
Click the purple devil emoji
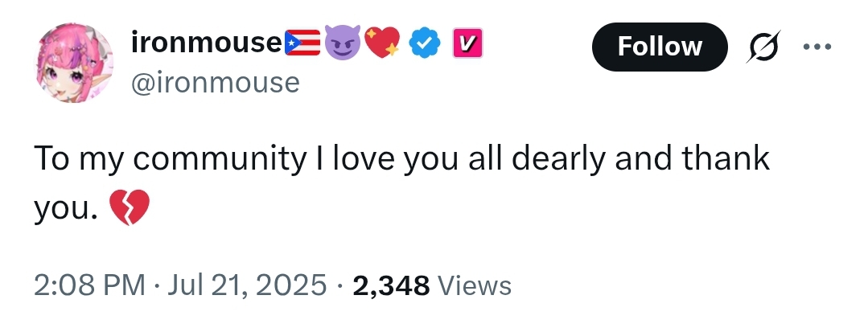click(342, 43)
